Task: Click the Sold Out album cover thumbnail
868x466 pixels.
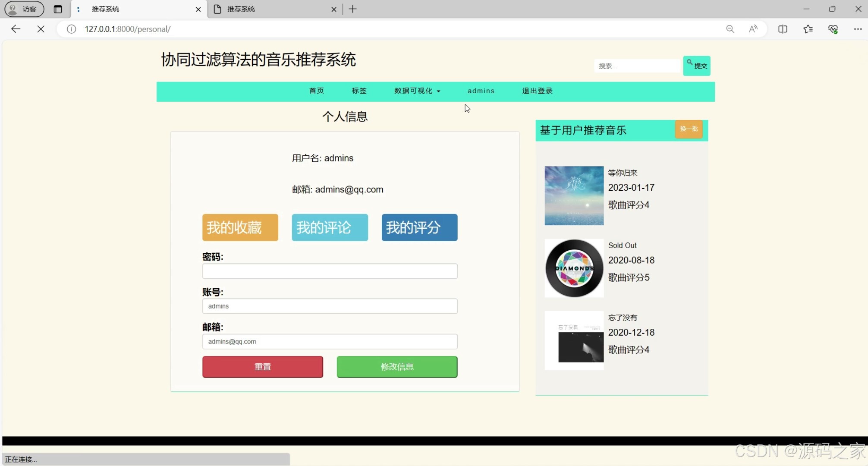Action: (574, 268)
